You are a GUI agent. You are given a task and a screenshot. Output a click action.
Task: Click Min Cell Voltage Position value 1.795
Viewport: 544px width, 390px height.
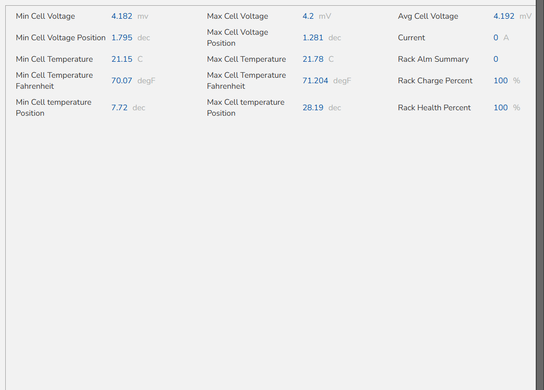[x=122, y=38]
